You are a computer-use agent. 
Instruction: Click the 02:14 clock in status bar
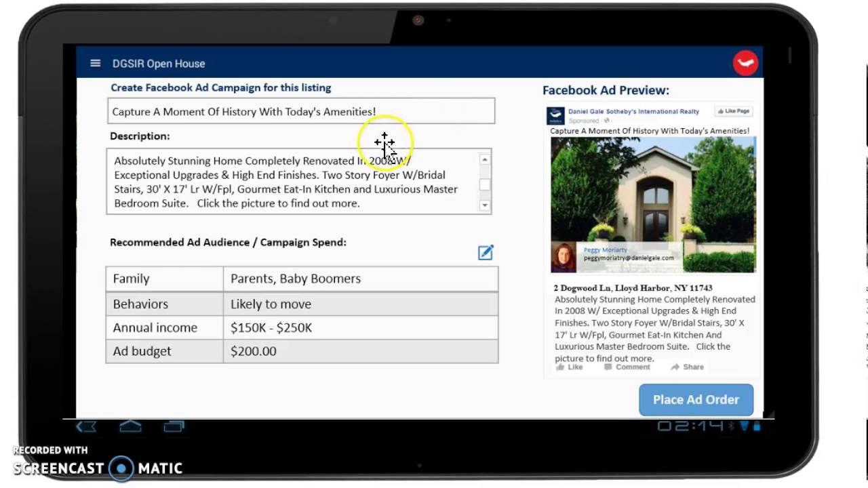click(690, 426)
